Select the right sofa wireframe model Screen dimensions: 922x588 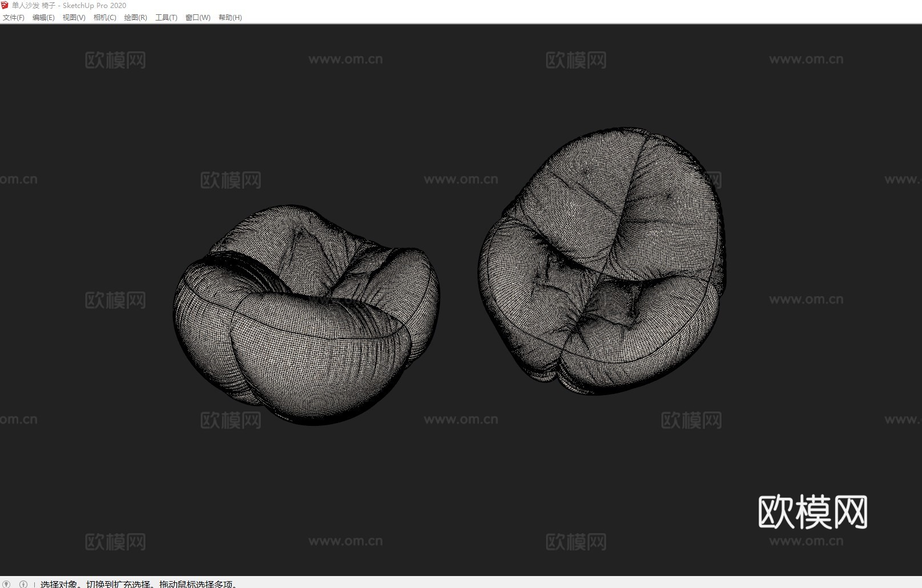[602, 261]
